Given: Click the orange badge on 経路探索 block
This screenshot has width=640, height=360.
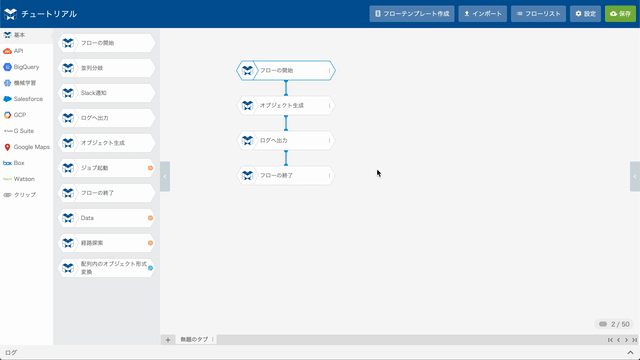Looking at the screenshot, I should [x=150, y=243].
